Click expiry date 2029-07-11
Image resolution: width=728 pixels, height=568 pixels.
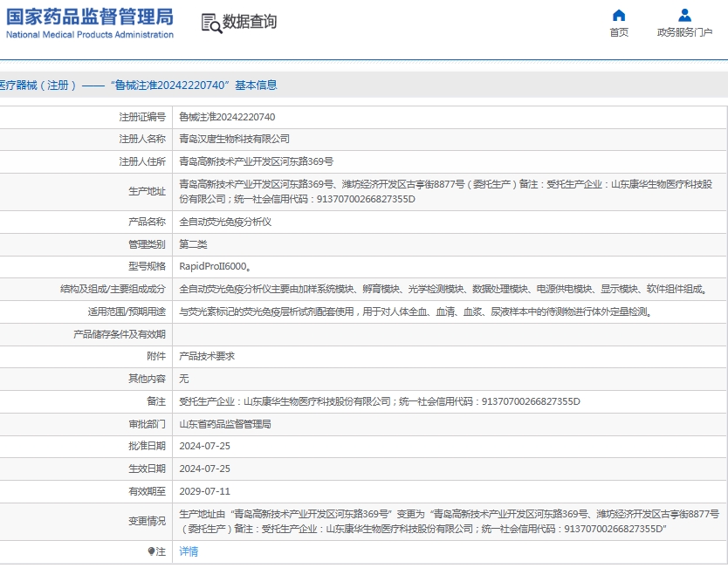pyautogui.click(x=205, y=491)
